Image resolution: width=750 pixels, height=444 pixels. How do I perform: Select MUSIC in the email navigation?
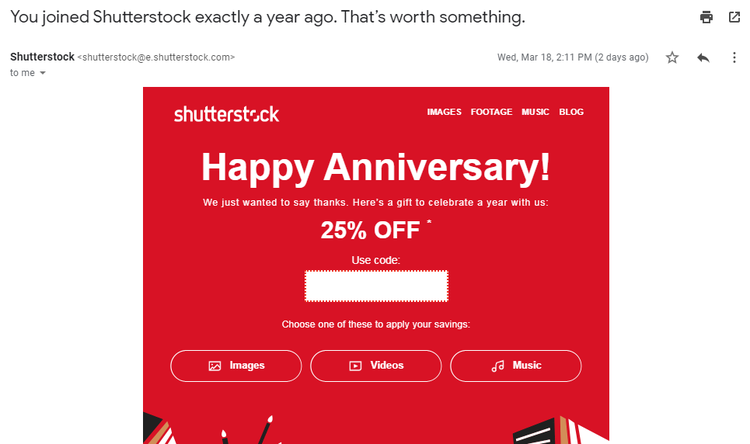click(x=535, y=112)
